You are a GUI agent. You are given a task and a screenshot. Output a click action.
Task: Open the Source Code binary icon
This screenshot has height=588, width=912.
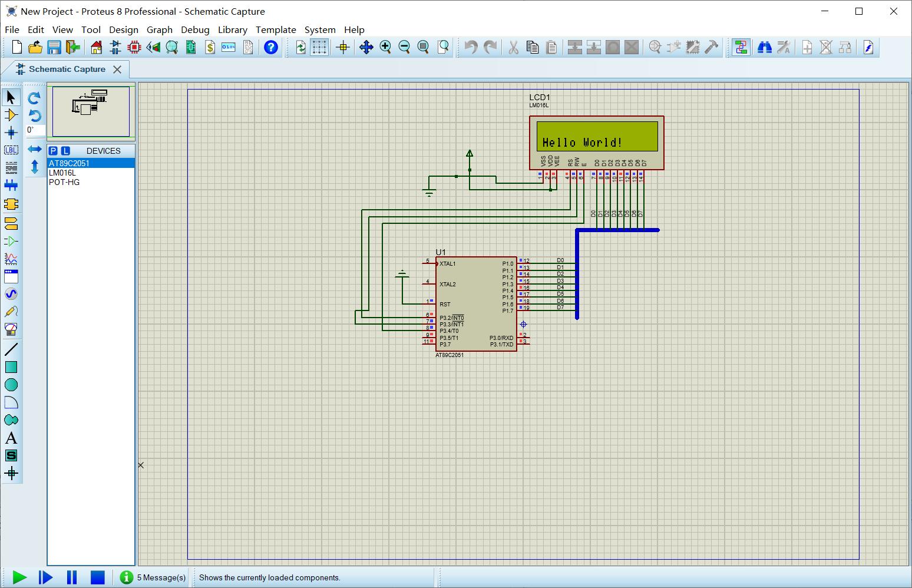pos(229,47)
